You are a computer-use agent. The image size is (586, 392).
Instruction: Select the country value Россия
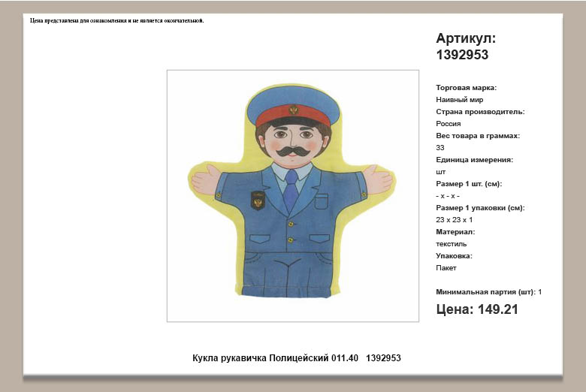[x=448, y=124]
